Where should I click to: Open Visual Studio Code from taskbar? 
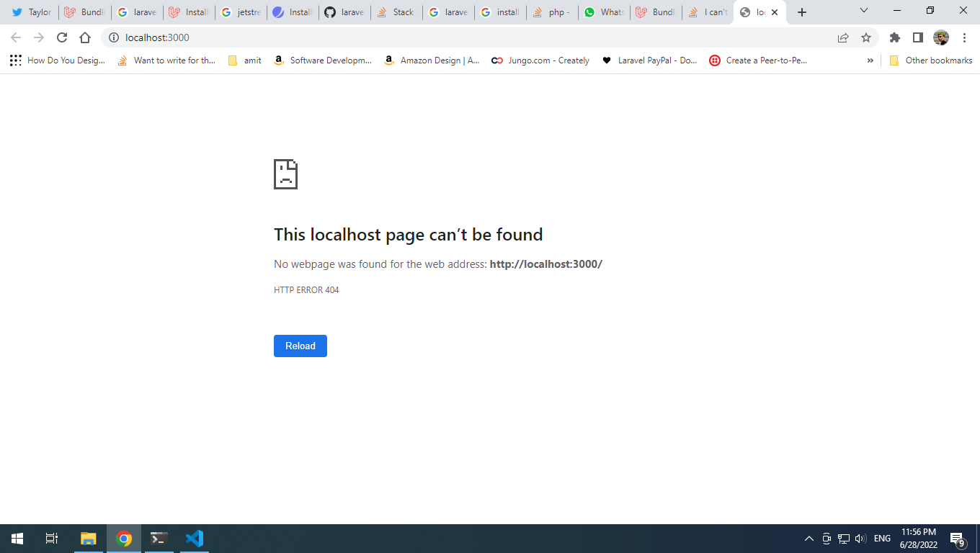(195, 539)
